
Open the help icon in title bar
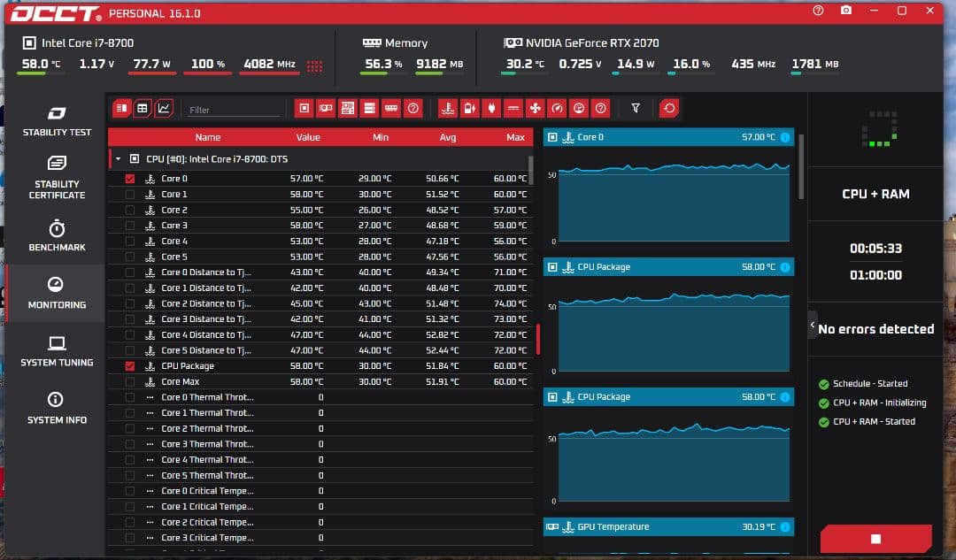click(818, 11)
